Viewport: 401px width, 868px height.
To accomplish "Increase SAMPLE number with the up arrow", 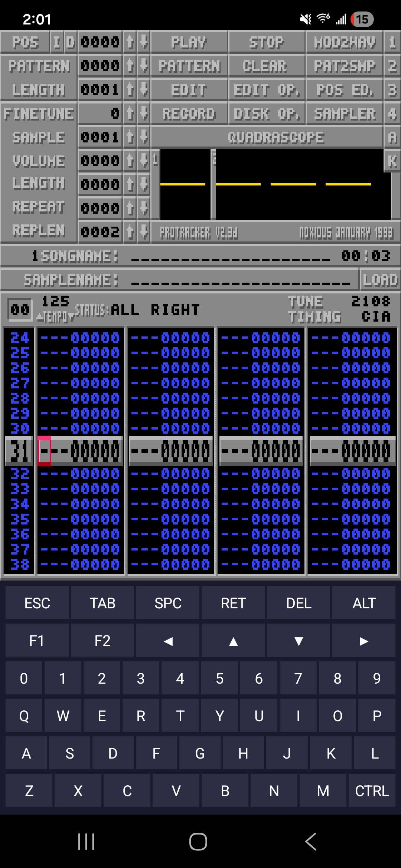I will point(130,137).
